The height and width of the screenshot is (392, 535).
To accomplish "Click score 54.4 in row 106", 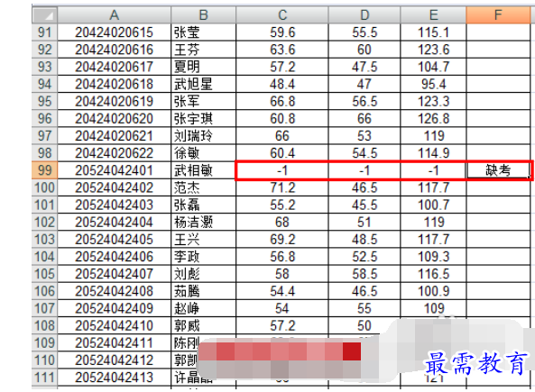I will tap(282, 291).
